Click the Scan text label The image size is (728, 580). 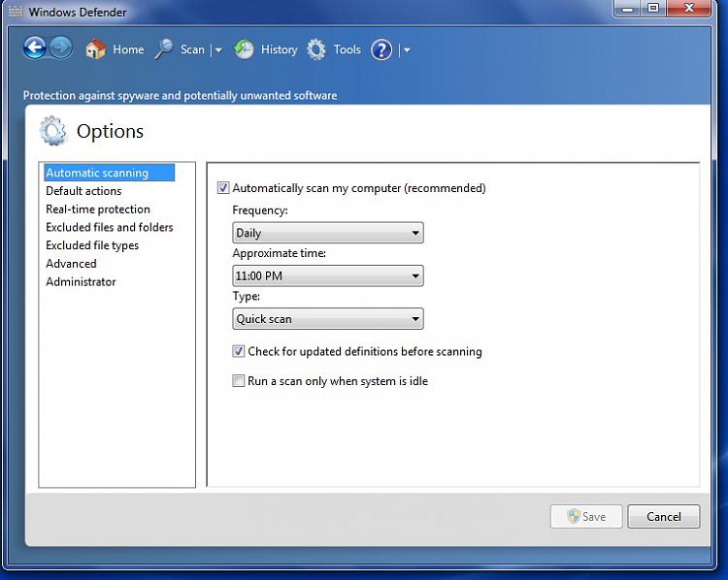coord(192,49)
